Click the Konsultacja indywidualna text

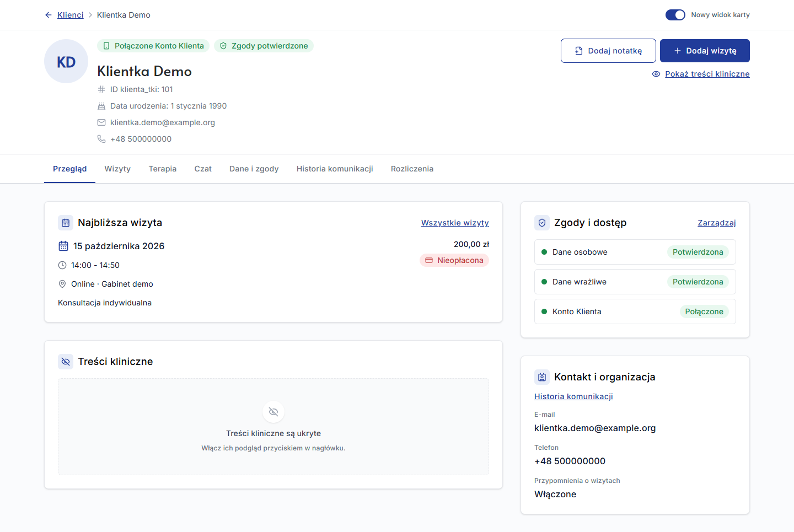coord(105,303)
